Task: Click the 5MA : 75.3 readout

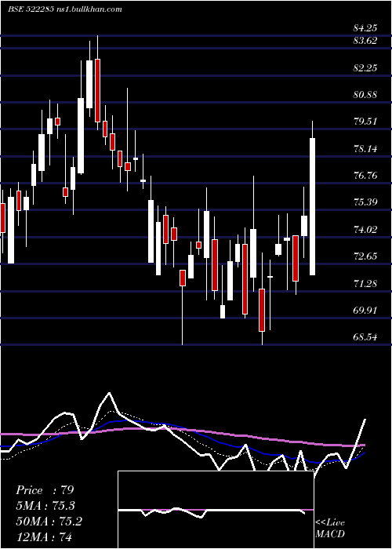Action: click(45, 506)
